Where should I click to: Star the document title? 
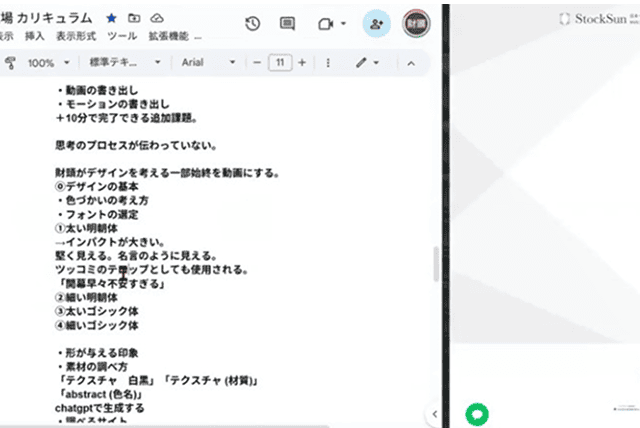[x=111, y=18]
